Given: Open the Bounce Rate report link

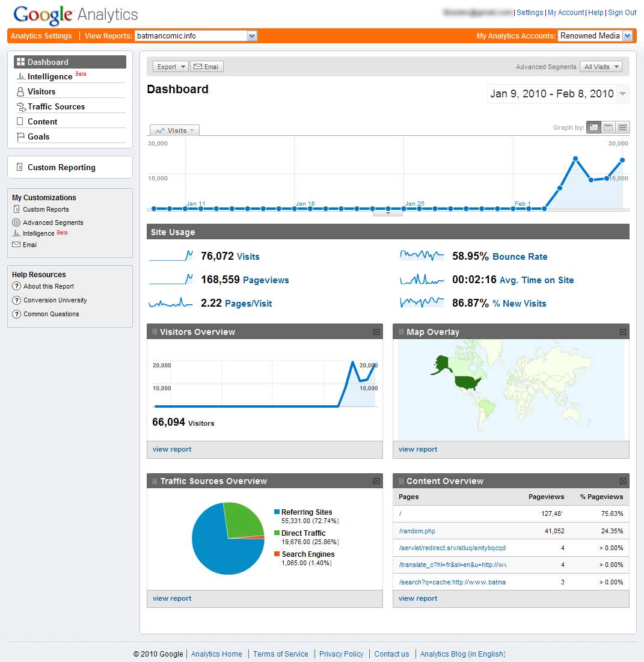Looking at the screenshot, I should pyautogui.click(x=520, y=256).
